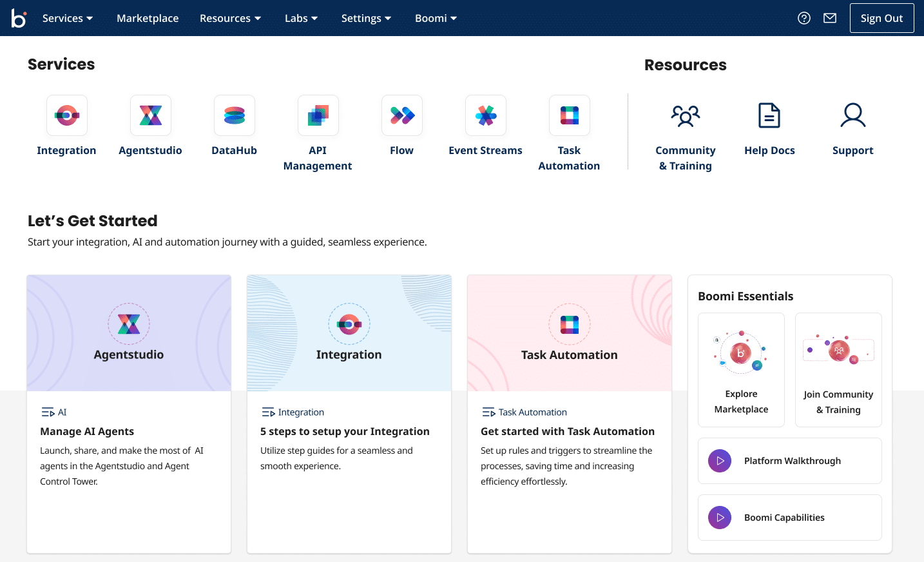
Task: Click the Agentstudio icon in the purple card
Action: click(129, 324)
